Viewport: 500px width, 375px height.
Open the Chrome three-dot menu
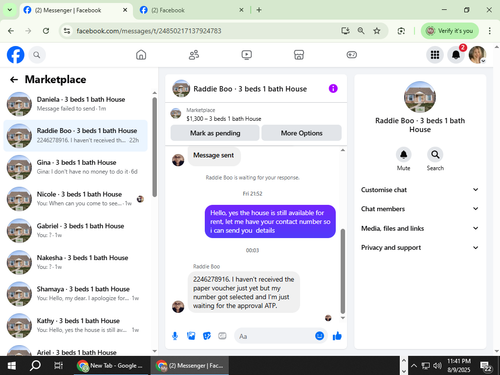coord(489,31)
